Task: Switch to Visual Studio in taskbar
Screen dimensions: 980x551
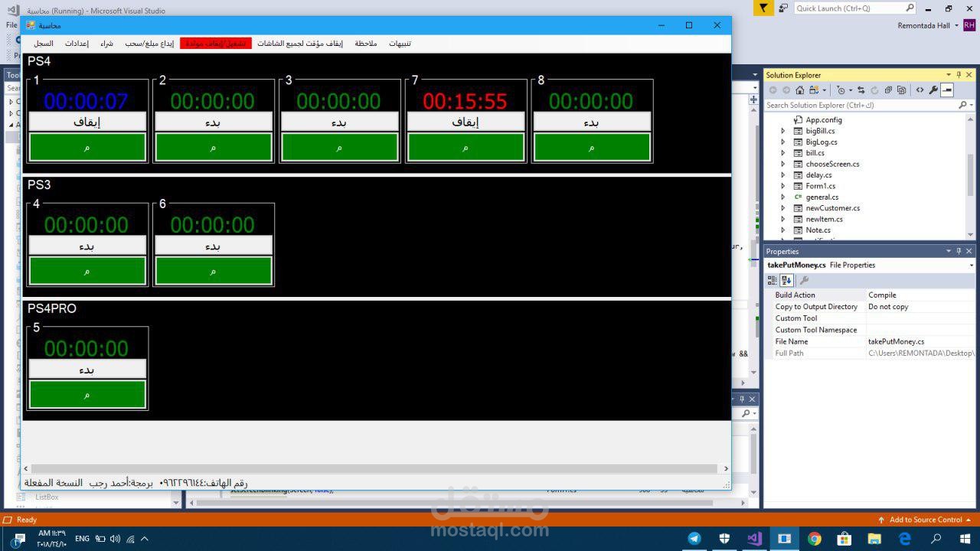Action: [x=754, y=539]
